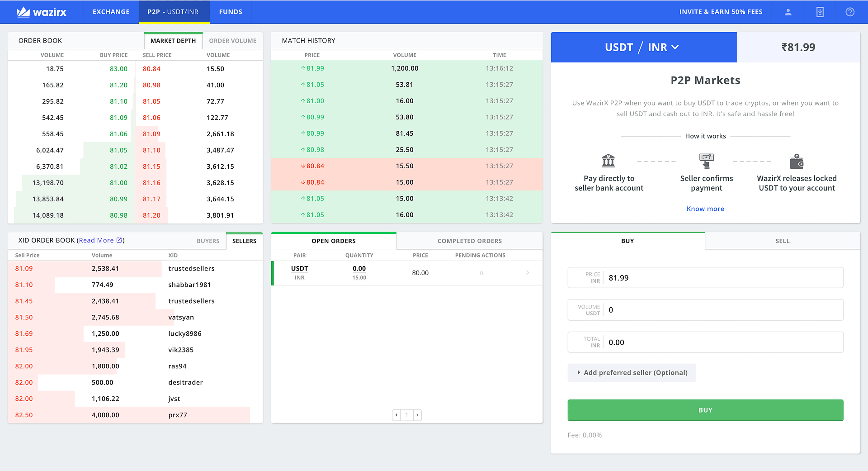Open the user account profile icon

coord(788,12)
